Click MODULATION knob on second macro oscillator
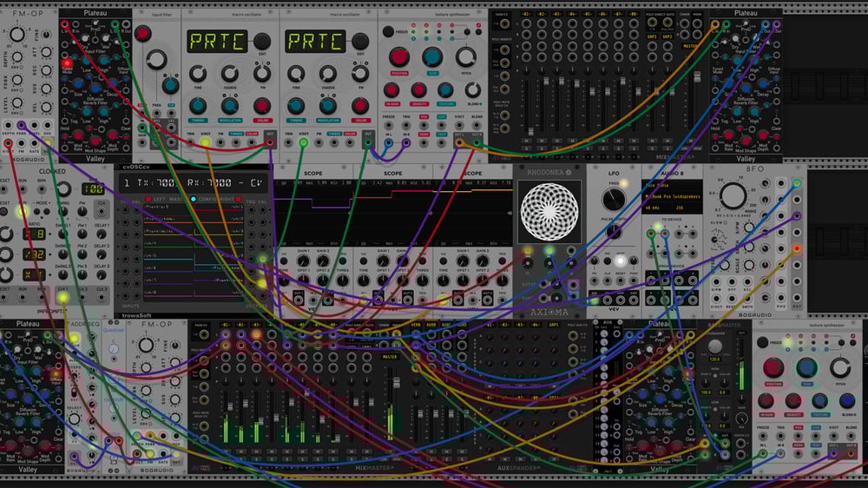This screenshot has width=868, height=488. click(328, 105)
